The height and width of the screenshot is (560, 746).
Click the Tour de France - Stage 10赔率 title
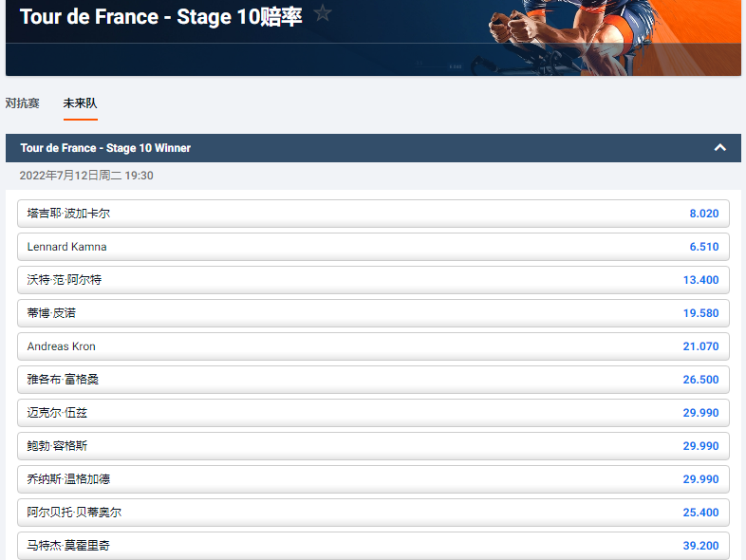(x=160, y=16)
